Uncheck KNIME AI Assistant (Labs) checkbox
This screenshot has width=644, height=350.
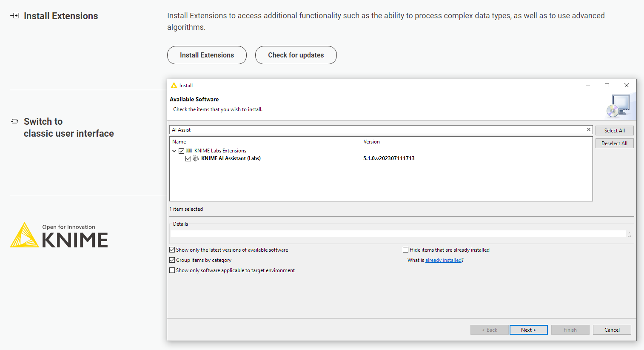click(188, 158)
